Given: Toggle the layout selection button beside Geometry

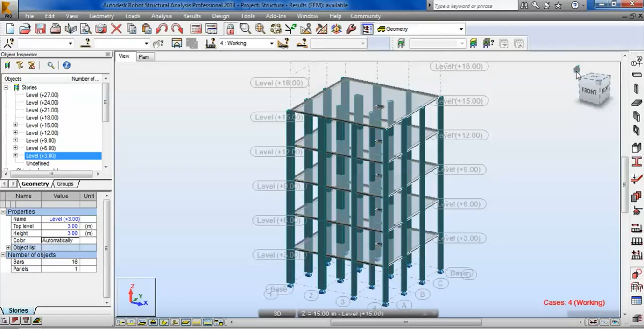Looking at the screenshot, I should (x=368, y=29).
